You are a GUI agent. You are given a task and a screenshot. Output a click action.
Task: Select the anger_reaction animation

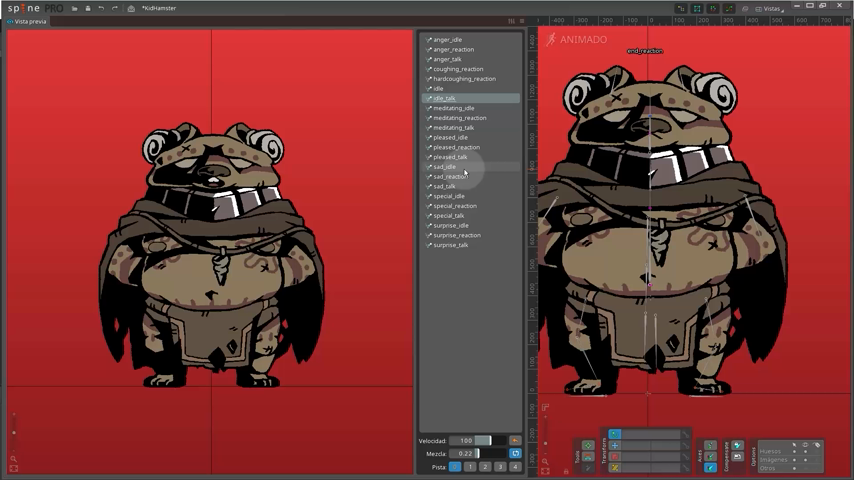(x=471, y=50)
